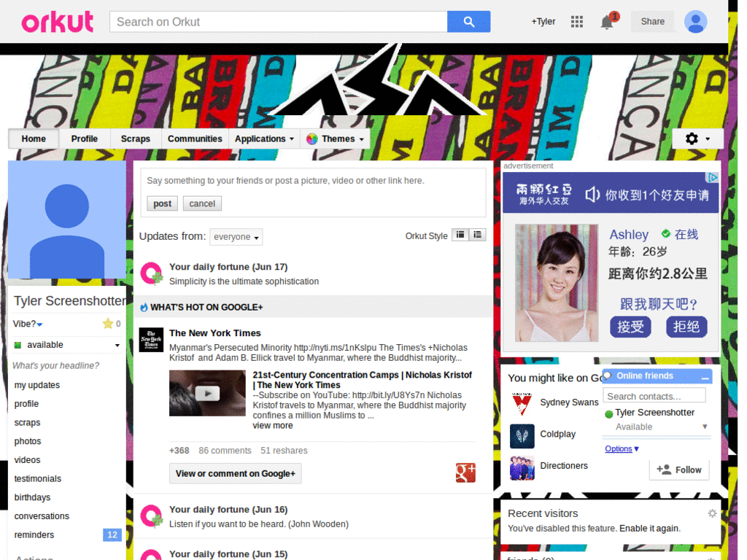Screen dimensions: 747x560
Task: Click the Follow button
Action: tap(679, 470)
